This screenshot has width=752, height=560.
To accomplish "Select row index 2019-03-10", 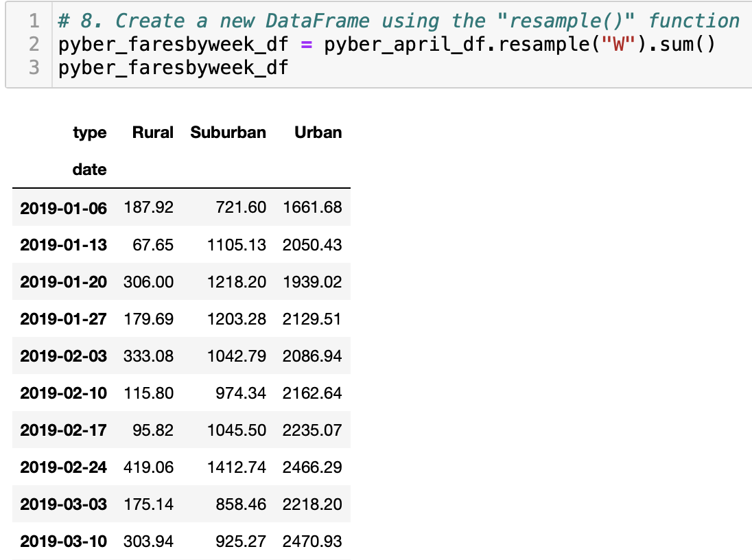I will tap(63, 541).
